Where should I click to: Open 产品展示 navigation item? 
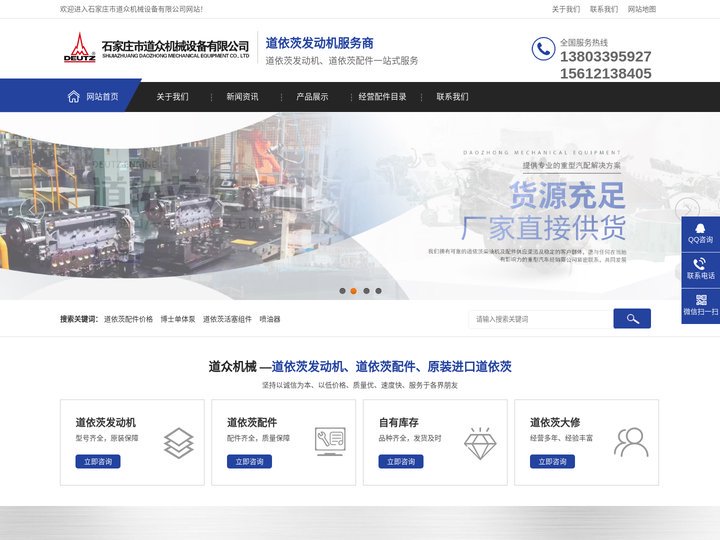(312, 97)
